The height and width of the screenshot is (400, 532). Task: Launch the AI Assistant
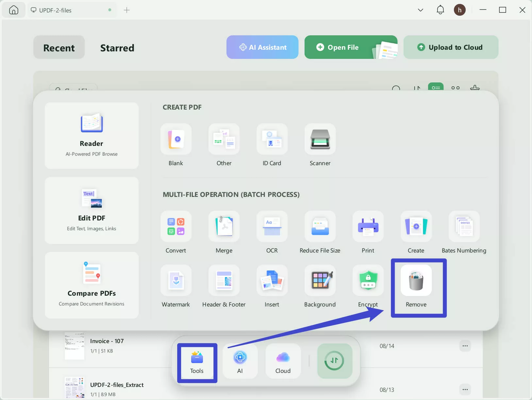coord(262,47)
